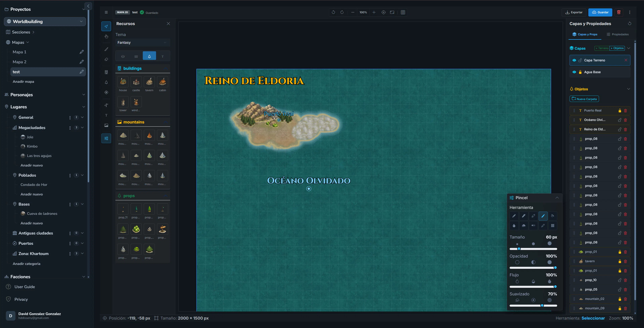
Task: Reset the Capas y Propiedades panel
Action: tap(630, 24)
